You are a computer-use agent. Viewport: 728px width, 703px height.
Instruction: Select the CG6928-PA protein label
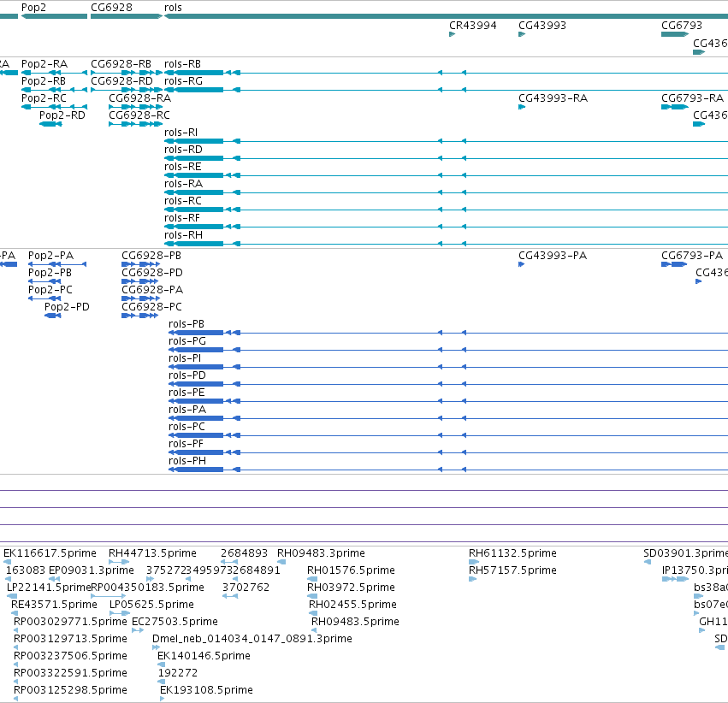tap(152, 290)
